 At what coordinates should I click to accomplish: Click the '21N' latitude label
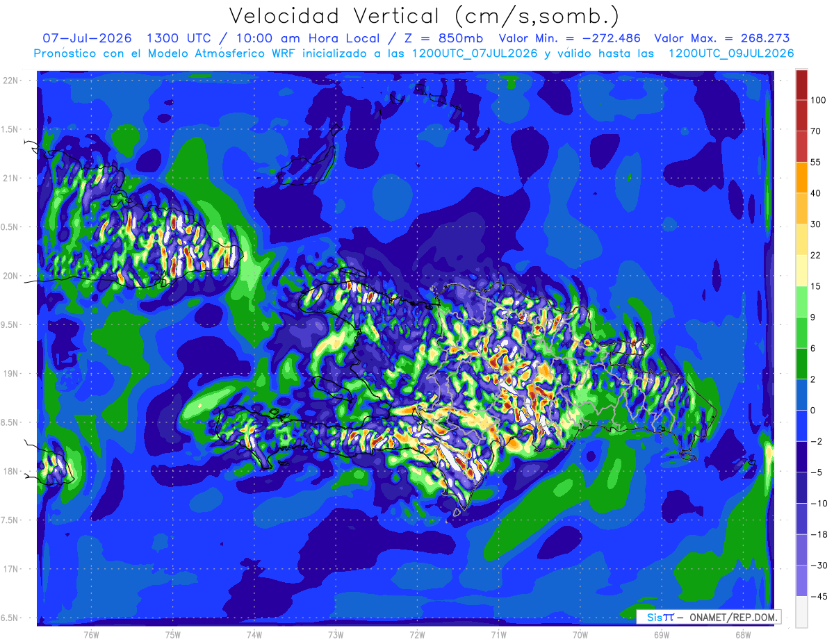pos(10,178)
